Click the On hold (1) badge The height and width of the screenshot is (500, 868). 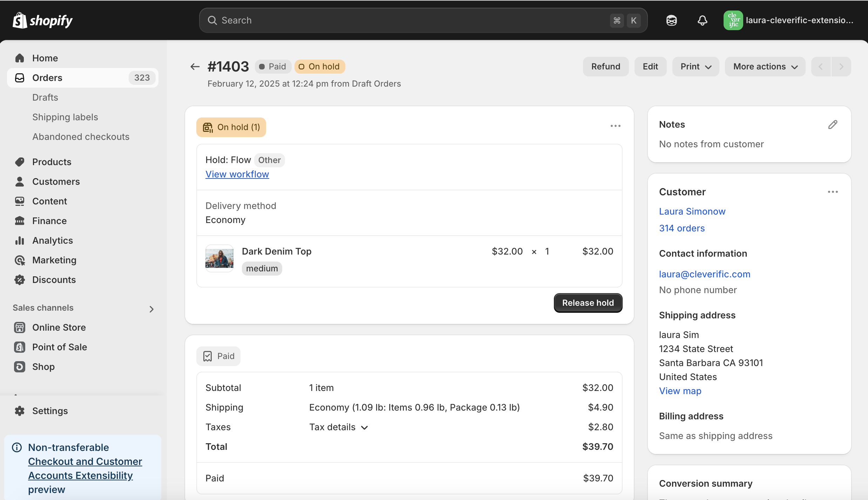[231, 127]
